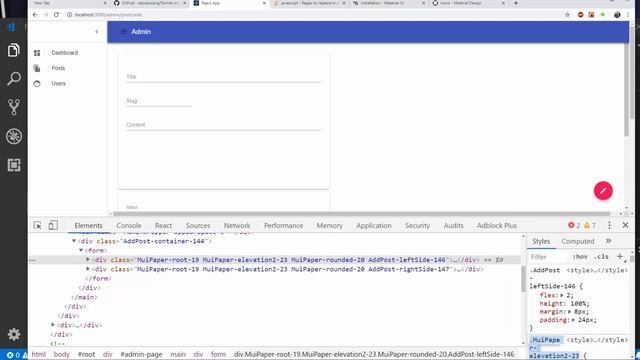Click the Slug input field
This screenshot has width=640, height=360.
coord(158,101)
